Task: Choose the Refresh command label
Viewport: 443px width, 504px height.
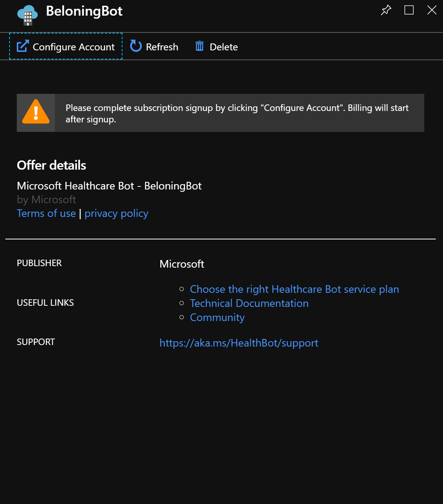Action: point(162,47)
